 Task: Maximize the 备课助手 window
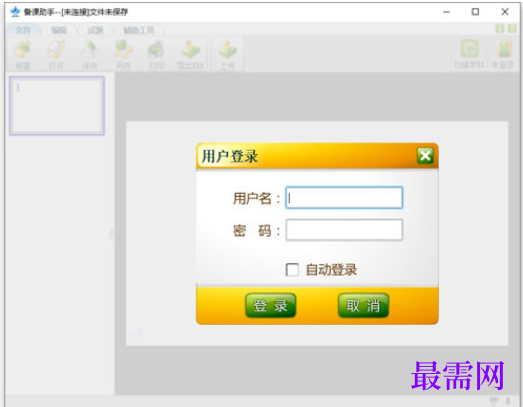click(x=475, y=12)
